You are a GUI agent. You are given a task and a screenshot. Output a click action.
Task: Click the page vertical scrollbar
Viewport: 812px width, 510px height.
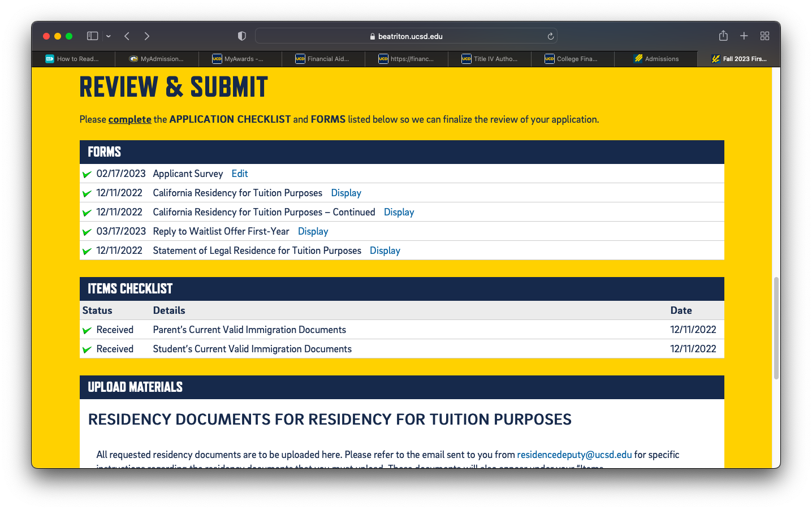coord(776,328)
